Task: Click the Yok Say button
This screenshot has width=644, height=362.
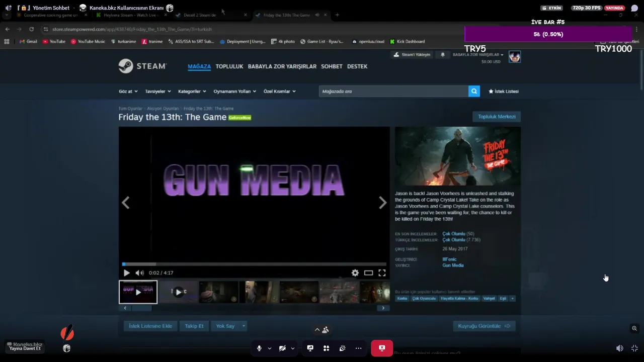Action: tap(225, 326)
